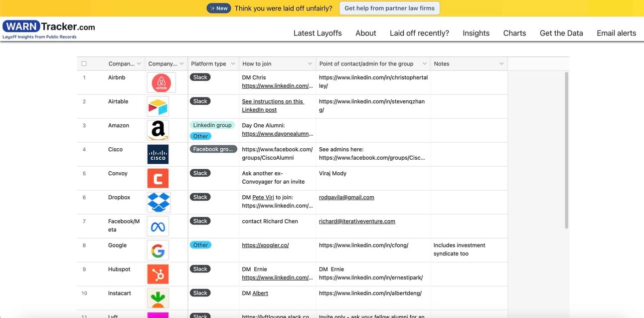Open the Laid off recently? page
The width and height of the screenshot is (644, 318).
[x=419, y=33]
